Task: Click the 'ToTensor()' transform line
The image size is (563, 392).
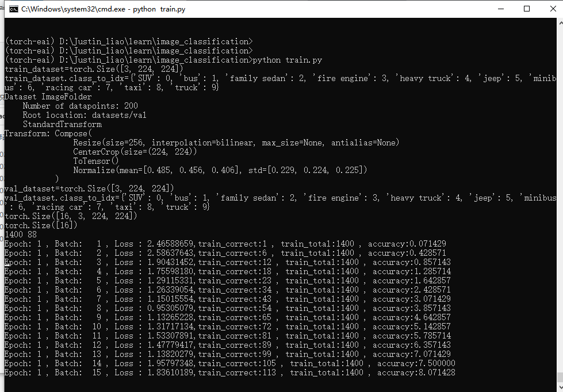Action: click(x=96, y=161)
